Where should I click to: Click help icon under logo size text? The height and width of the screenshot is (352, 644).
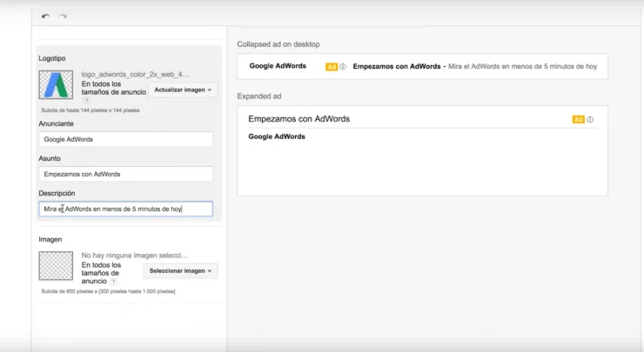85,102
